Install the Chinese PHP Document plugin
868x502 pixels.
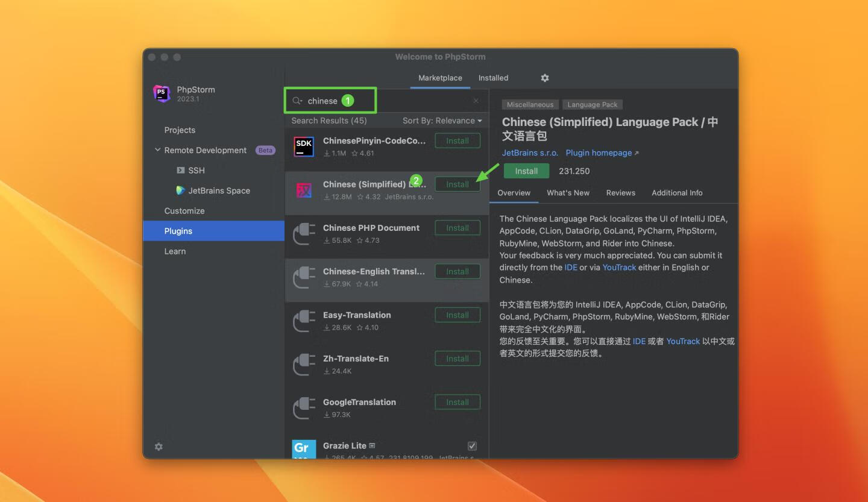[x=458, y=228]
